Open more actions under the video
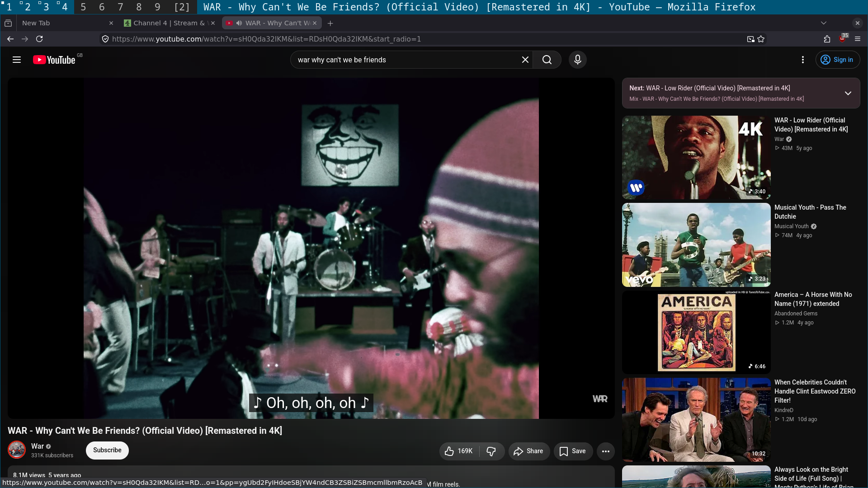This screenshot has width=868, height=488. [606, 451]
